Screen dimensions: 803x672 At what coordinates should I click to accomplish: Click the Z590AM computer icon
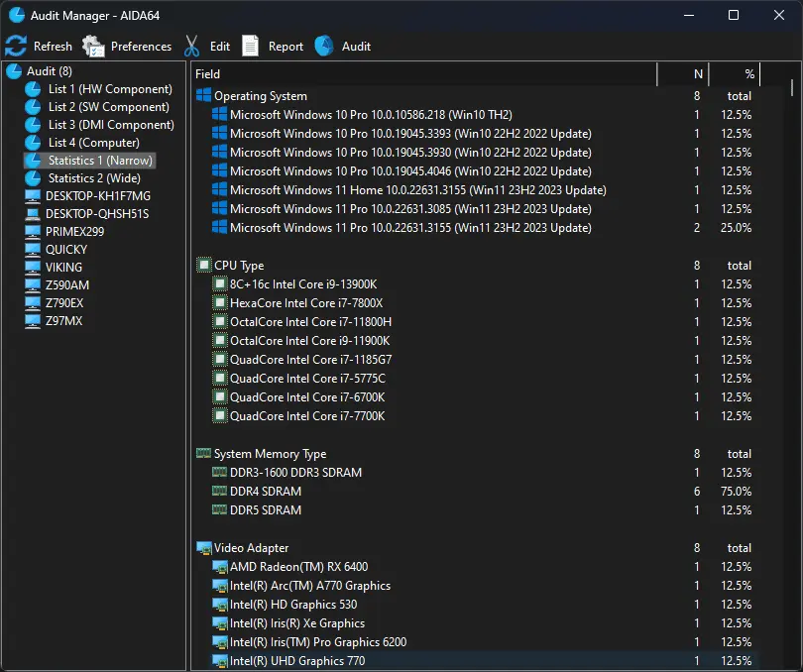(33, 285)
